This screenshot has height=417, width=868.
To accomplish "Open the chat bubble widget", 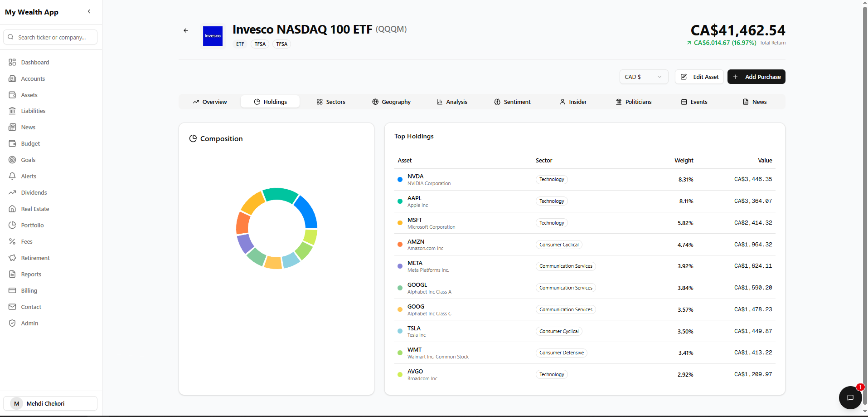I will [x=850, y=397].
